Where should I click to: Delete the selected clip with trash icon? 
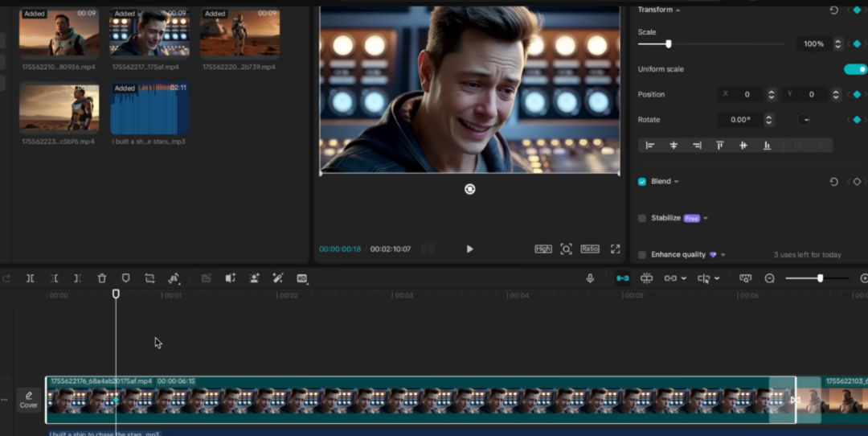pyautogui.click(x=102, y=278)
